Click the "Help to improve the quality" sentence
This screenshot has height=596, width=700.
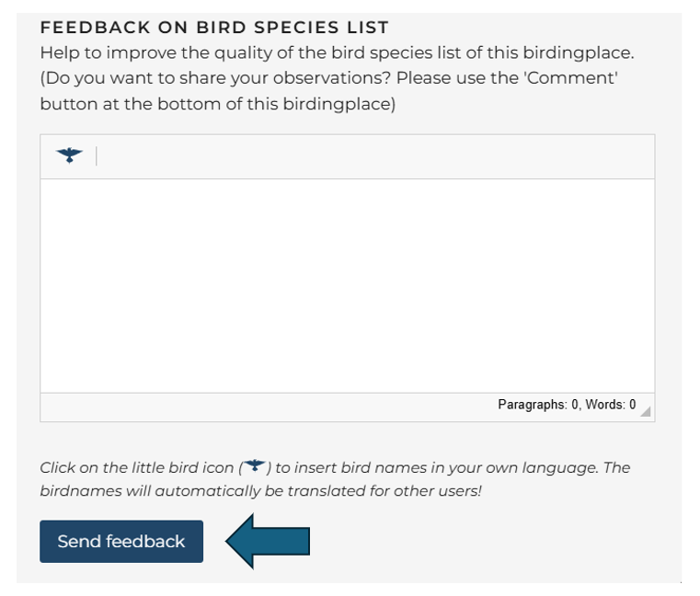[x=156, y=52]
